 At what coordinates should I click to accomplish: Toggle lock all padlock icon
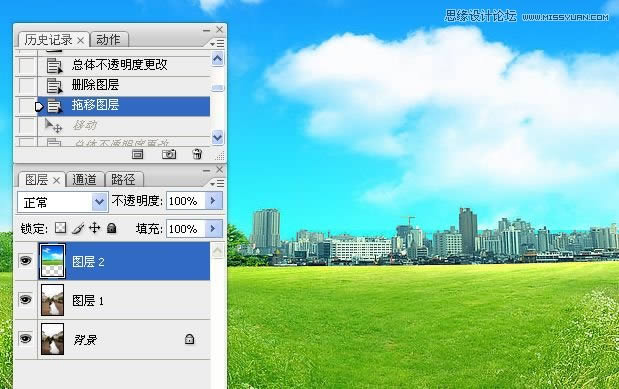pyautogui.click(x=112, y=228)
